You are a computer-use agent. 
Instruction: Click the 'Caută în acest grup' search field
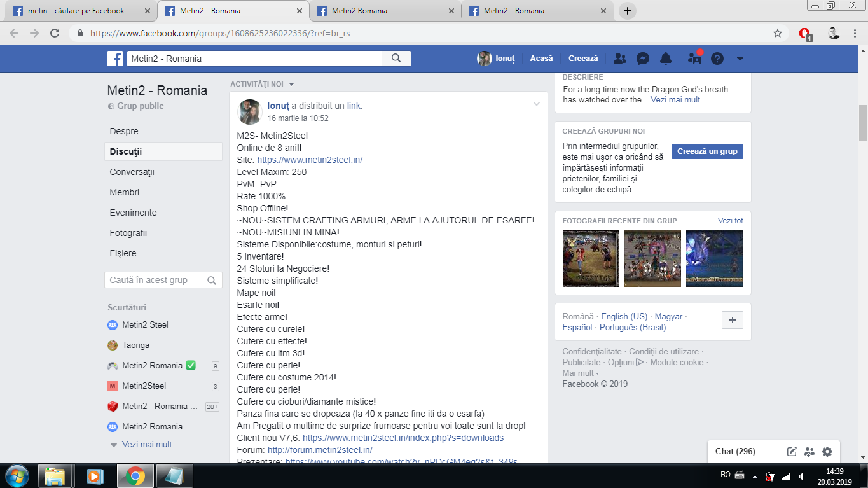click(x=163, y=280)
